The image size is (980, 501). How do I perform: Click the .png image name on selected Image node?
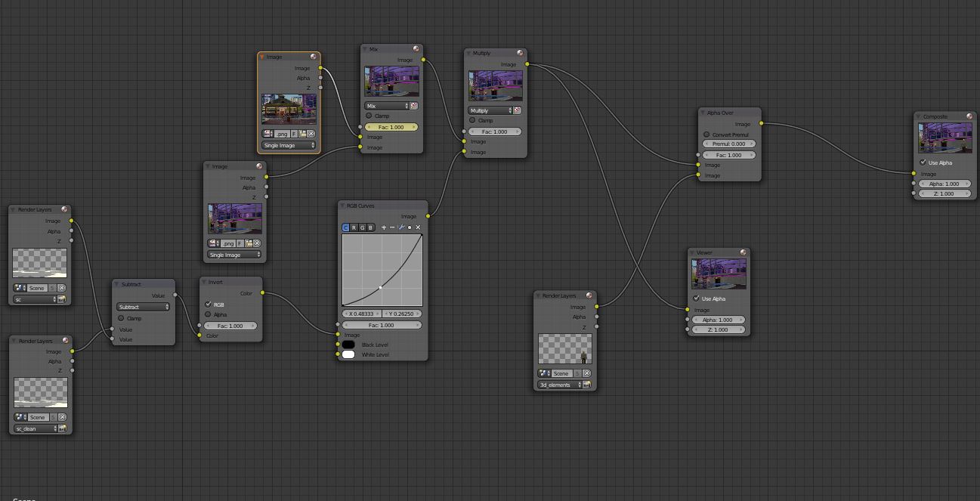pos(283,134)
